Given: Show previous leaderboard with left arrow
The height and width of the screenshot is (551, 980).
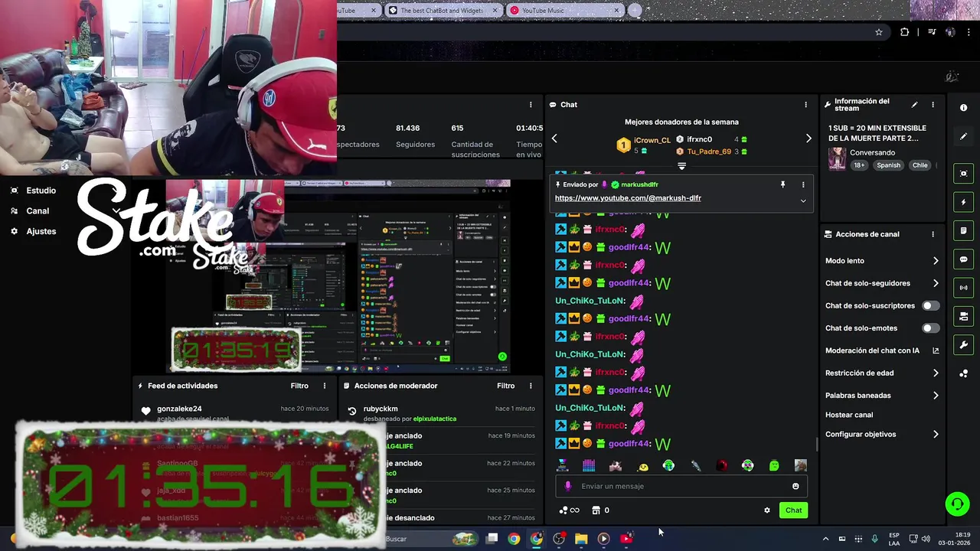Looking at the screenshot, I should coord(554,139).
